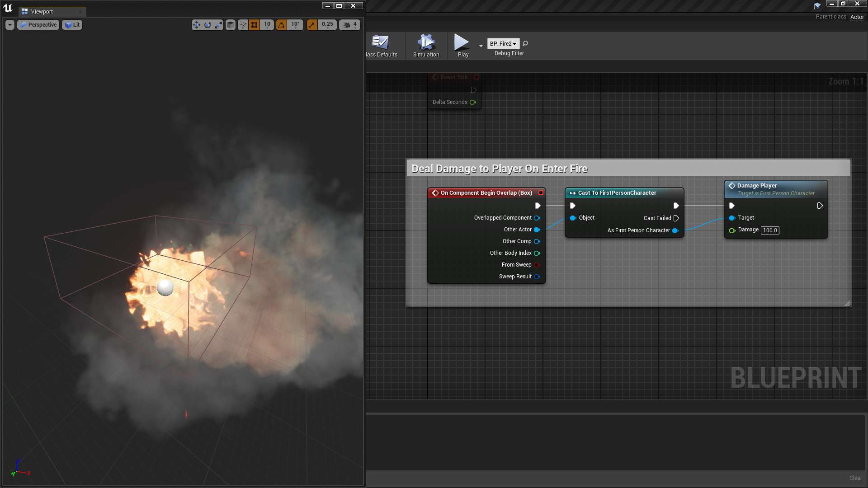Toggle scale snapping in the viewport

pos(312,25)
